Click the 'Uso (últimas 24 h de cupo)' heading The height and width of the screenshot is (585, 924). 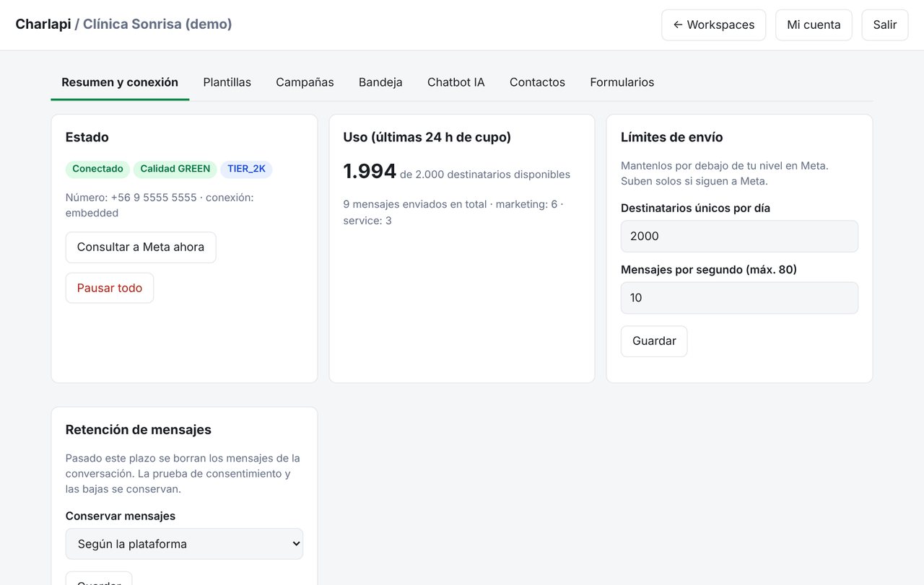(x=427, y=137)
